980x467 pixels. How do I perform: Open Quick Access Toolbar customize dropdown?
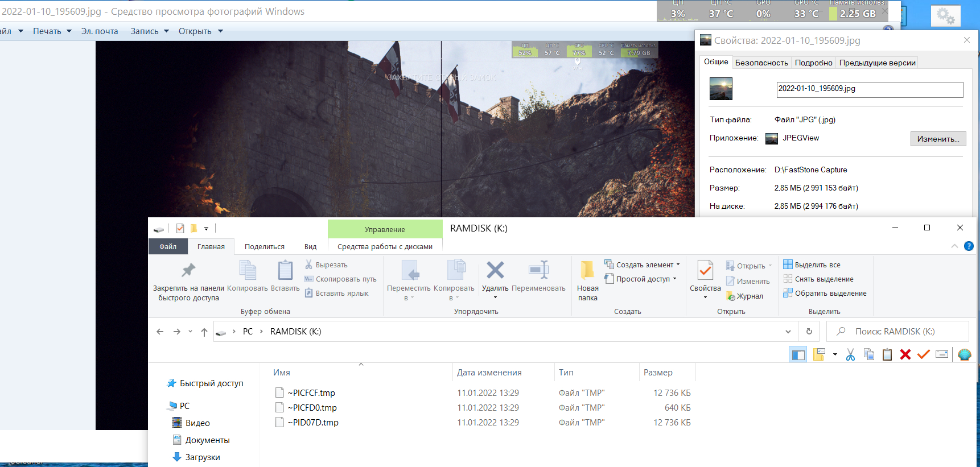(206, 229)
